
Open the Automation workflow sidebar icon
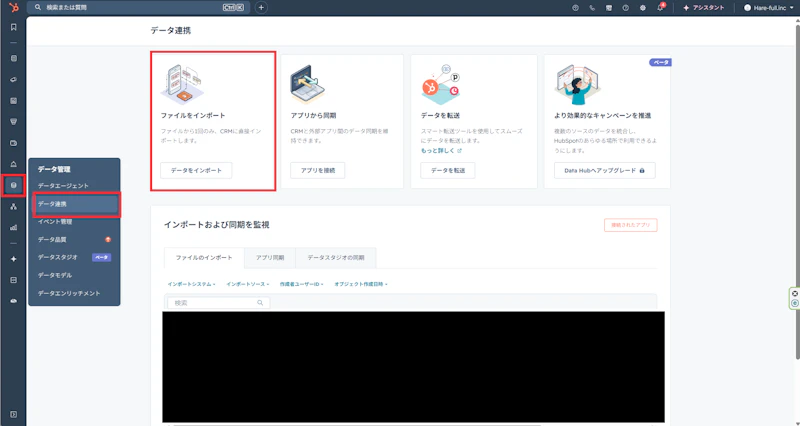pyautogui.click(x=14, y=207)
